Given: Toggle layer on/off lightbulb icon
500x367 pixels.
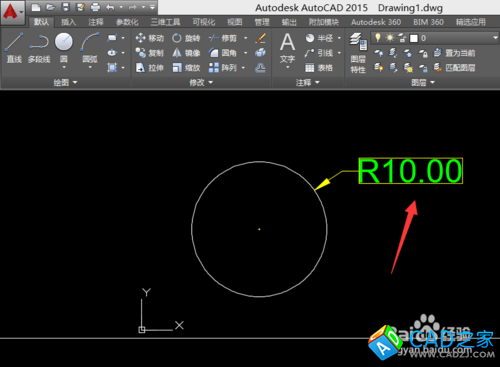Looking at the screenshot, I should (378, 38).
